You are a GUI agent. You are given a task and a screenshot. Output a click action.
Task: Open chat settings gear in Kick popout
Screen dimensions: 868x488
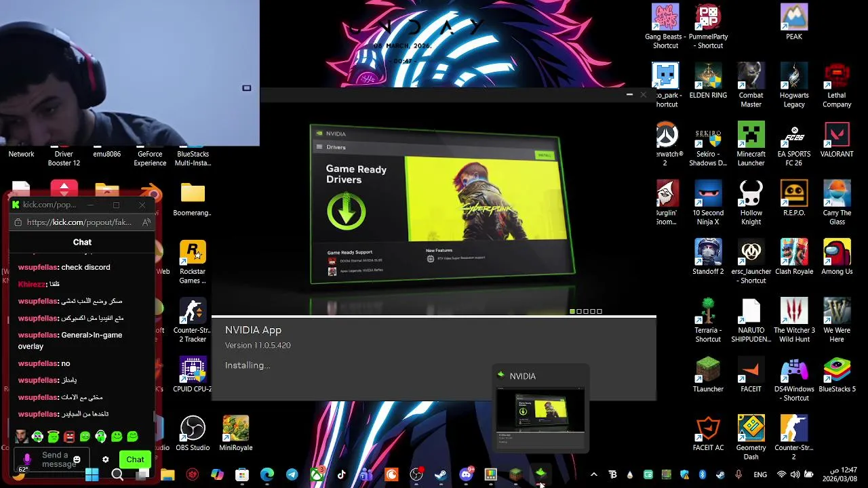point(105,460)
